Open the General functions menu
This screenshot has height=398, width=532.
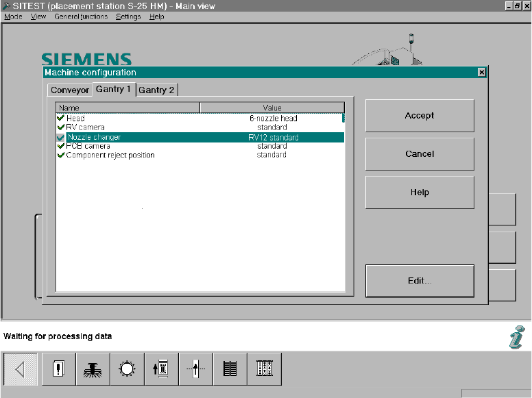coord(81,16)
